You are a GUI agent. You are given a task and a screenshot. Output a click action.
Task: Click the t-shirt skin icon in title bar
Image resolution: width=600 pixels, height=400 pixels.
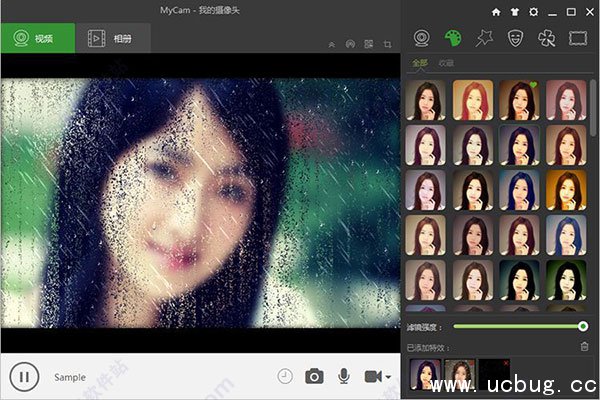tap(513, 11)
